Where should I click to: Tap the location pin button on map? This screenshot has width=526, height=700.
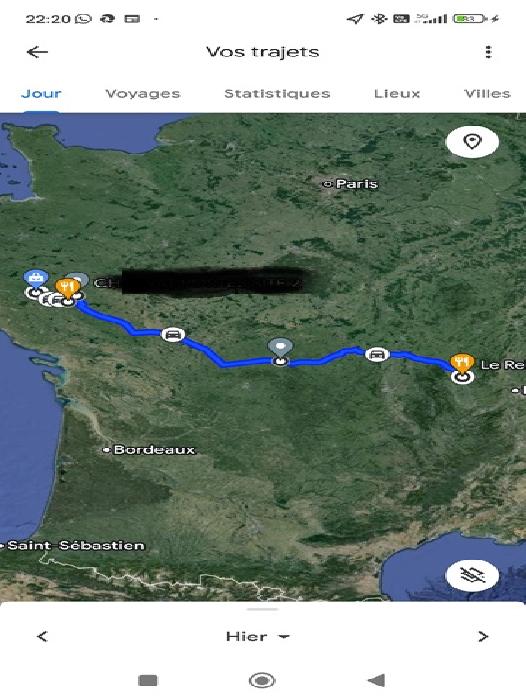point(472,142)
